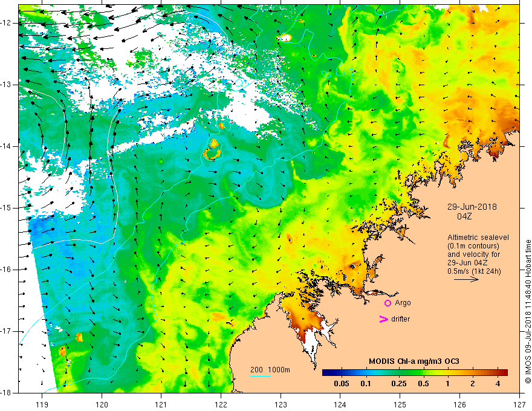Click the longitude axis label '122'
The height and width of the screenshot is (411, 532).
[x=221, y=404]
